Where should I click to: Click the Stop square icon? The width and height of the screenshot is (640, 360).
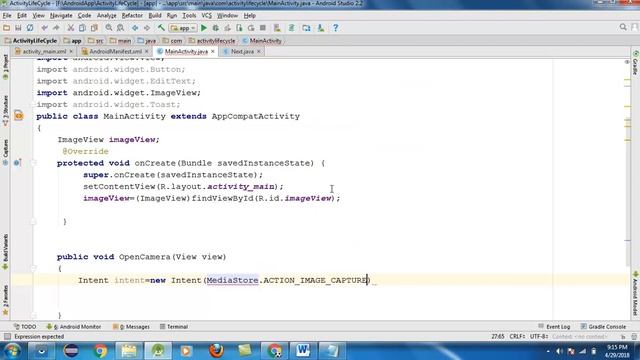pos(263,28)
